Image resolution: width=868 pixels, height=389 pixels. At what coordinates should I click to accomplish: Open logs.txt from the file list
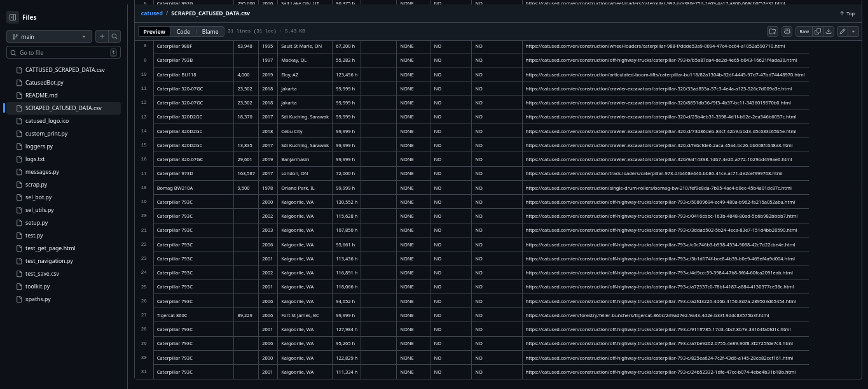click(36, 159)
